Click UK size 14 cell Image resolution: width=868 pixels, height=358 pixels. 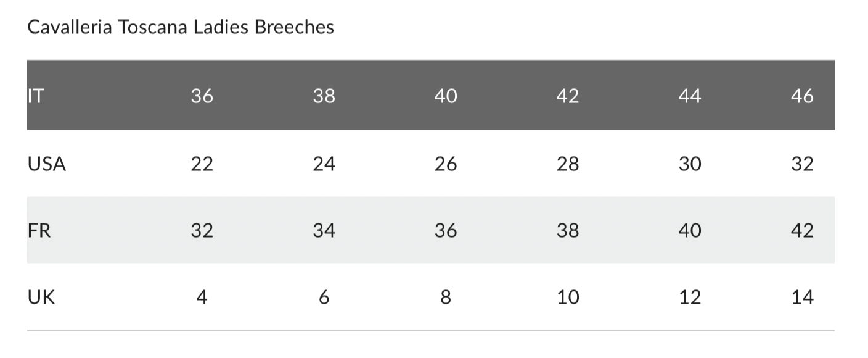[802, 298]
